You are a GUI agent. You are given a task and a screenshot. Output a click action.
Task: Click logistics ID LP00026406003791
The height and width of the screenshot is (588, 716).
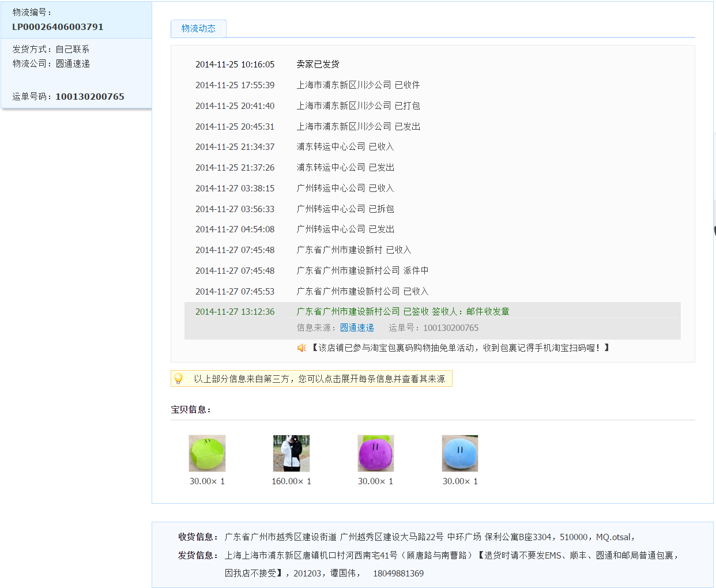click(58, 27)
